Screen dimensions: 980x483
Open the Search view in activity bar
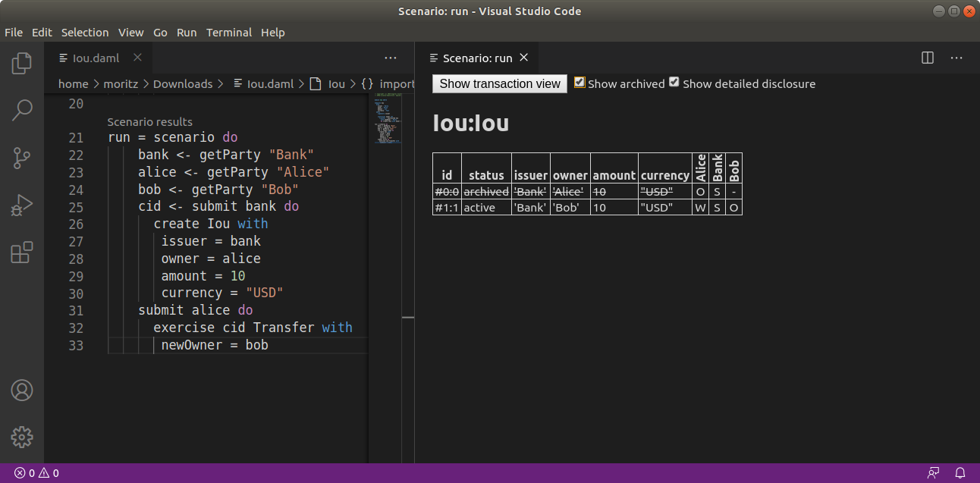point(22,110)
